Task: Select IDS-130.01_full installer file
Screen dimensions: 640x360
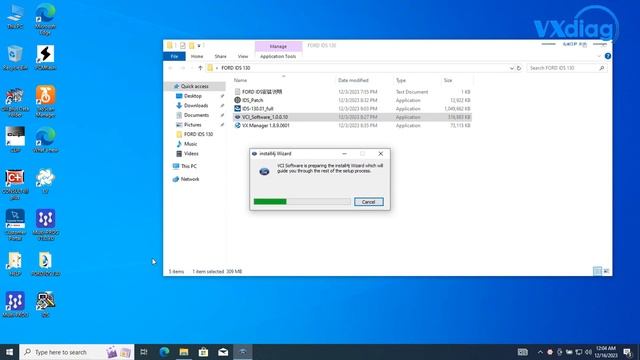Action: pyautogui.click(x=257, y=109)
